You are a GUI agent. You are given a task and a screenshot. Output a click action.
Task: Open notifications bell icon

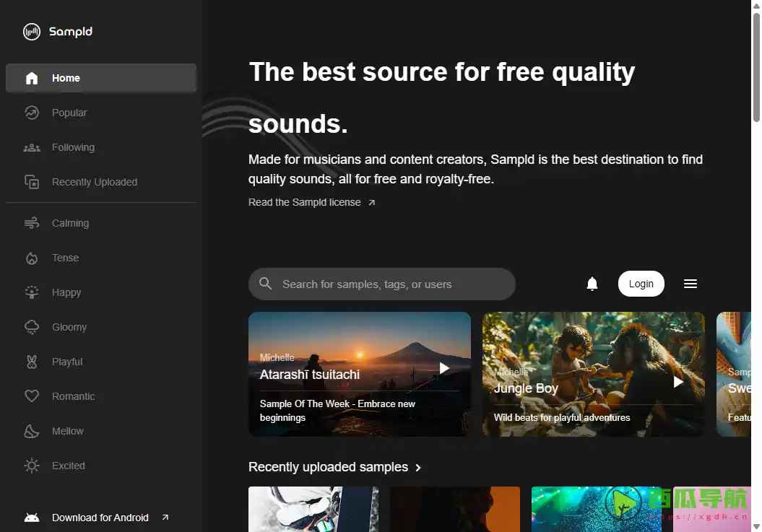(x=592, y=284)
